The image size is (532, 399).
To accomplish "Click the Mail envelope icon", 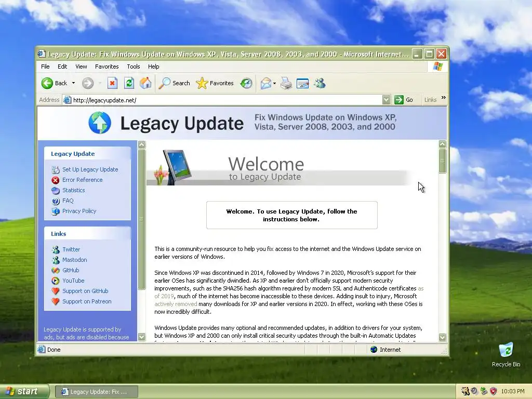I will pyautogui.click(x=266, y=83).
